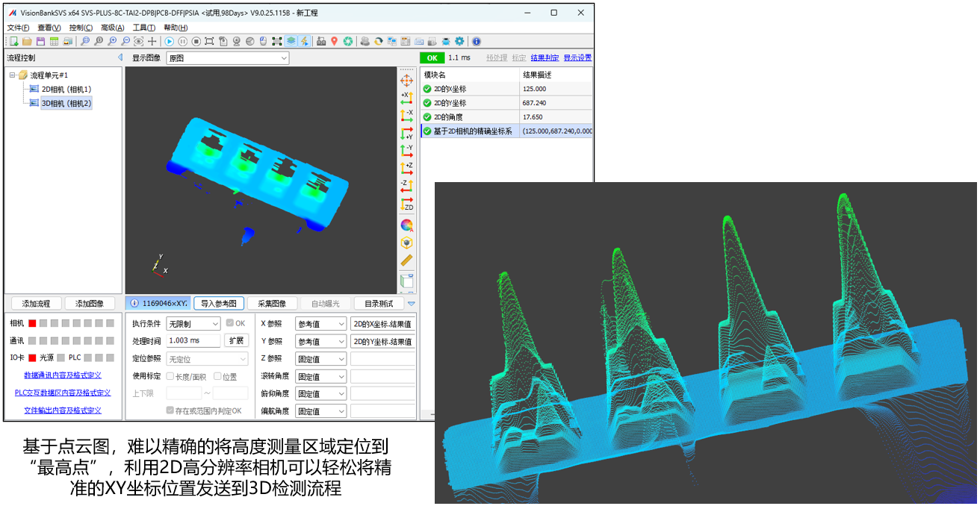Open the 工具(T) menu
The width and height of the screenshot is (980, 506).
[143, 28]
